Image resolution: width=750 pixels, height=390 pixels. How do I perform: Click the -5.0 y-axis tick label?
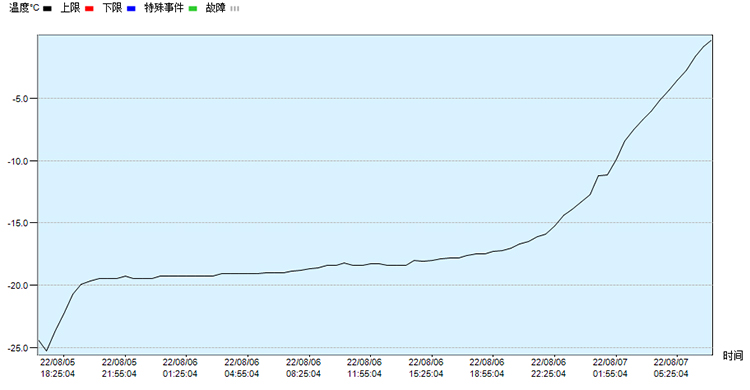click(x=21, y=99)
